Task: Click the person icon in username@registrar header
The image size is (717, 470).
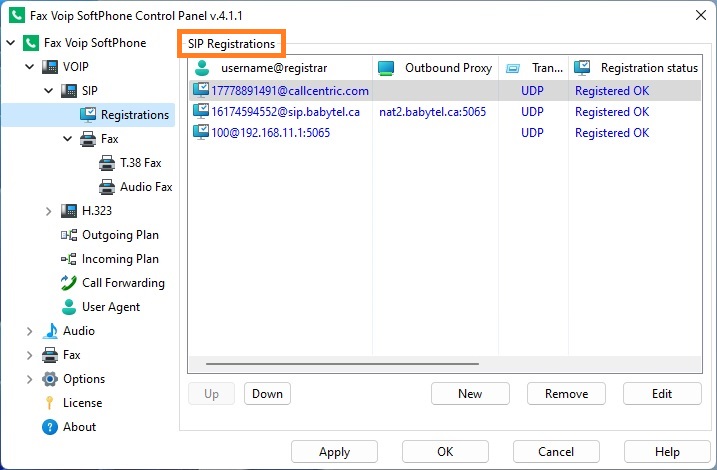Action: pos(202,68)
